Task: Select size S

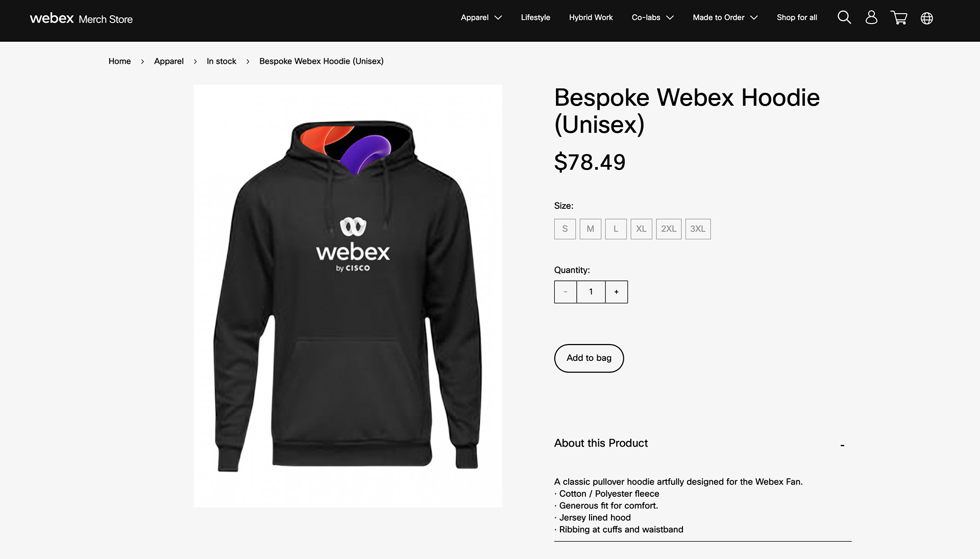Action: (565, 229)
